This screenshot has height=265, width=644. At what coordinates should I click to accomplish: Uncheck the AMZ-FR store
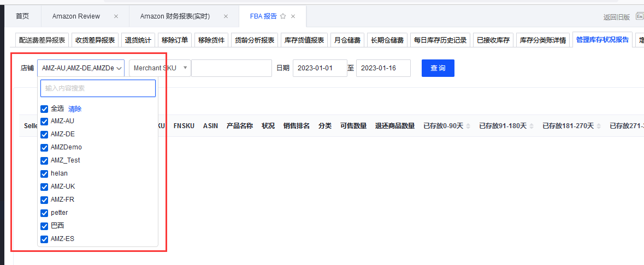click(44, 200)
